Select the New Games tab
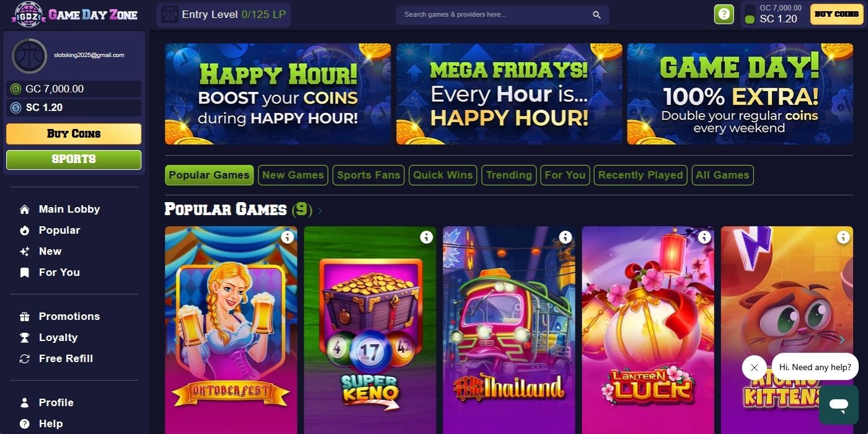This screenshot has height=434, width=868. click(x=293, y=175)
